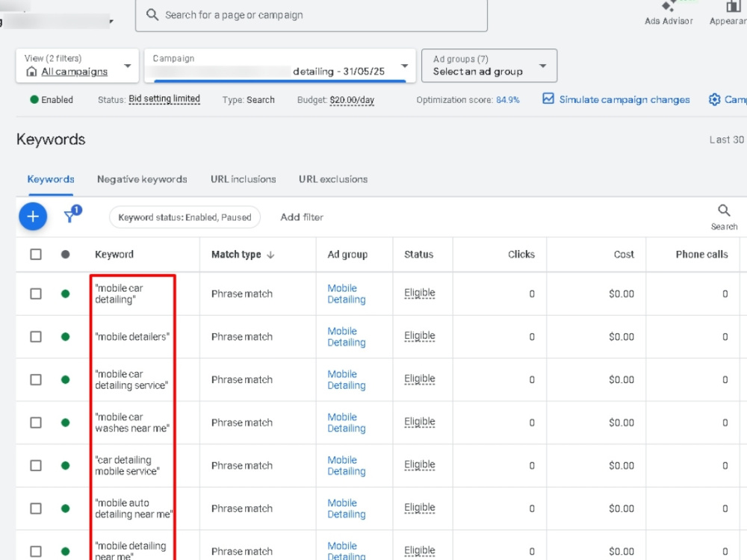Click green status dot for "mobile car detailing"

click(65, 293)
